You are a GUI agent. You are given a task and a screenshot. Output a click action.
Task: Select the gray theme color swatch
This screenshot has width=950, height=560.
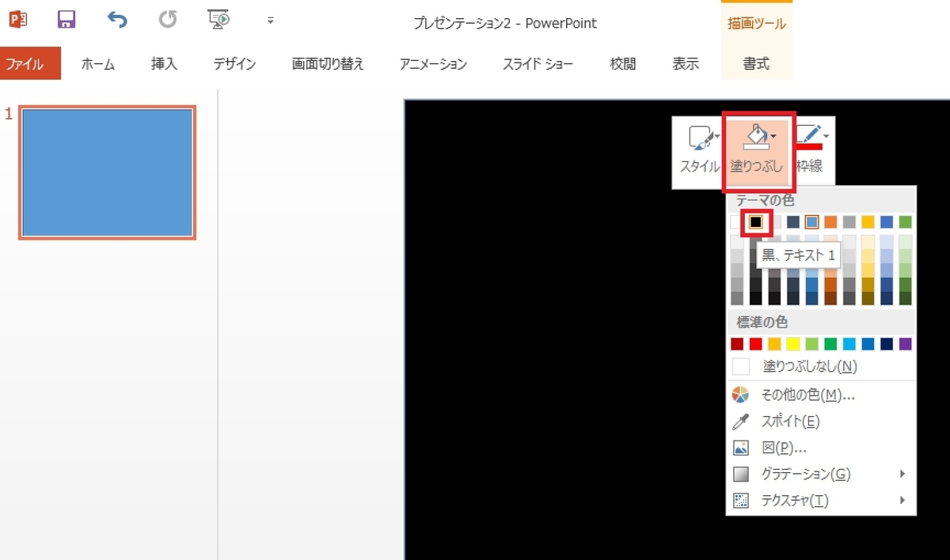tap(849, 222)
